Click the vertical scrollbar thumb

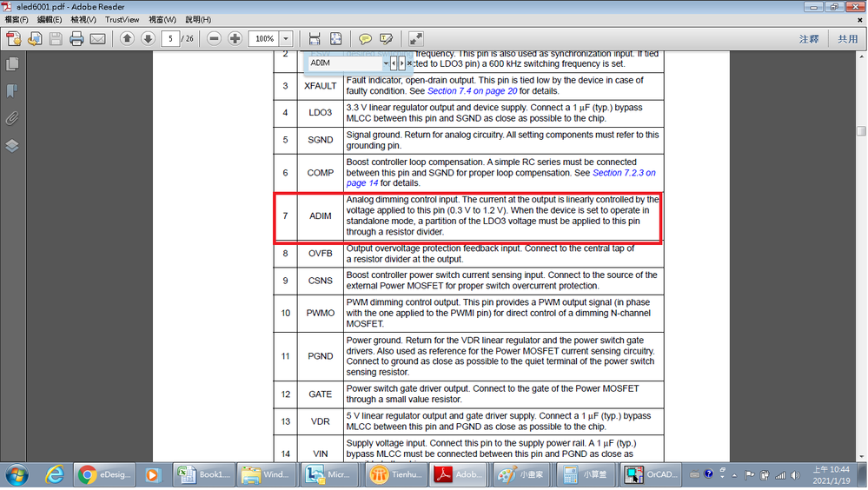click(861, 131)
